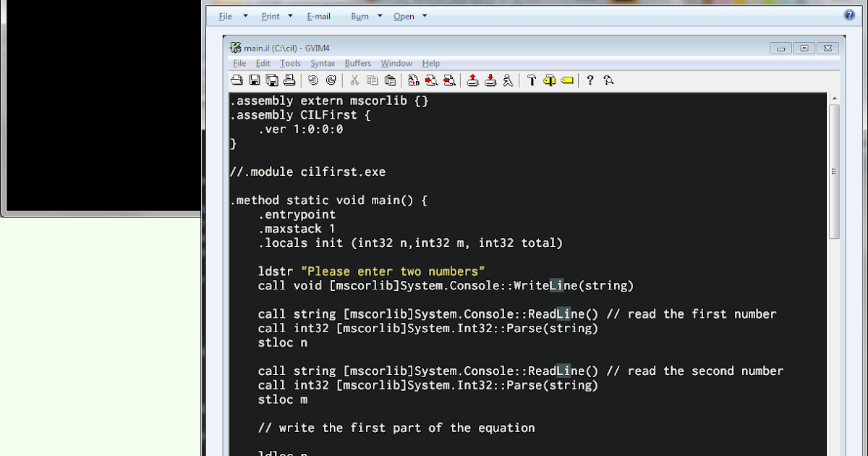The height and width of the screenshot is (456, 868).
Task: Undo the last edit via Undo icon
Action: pyautogui.click(x=312, y=80)
